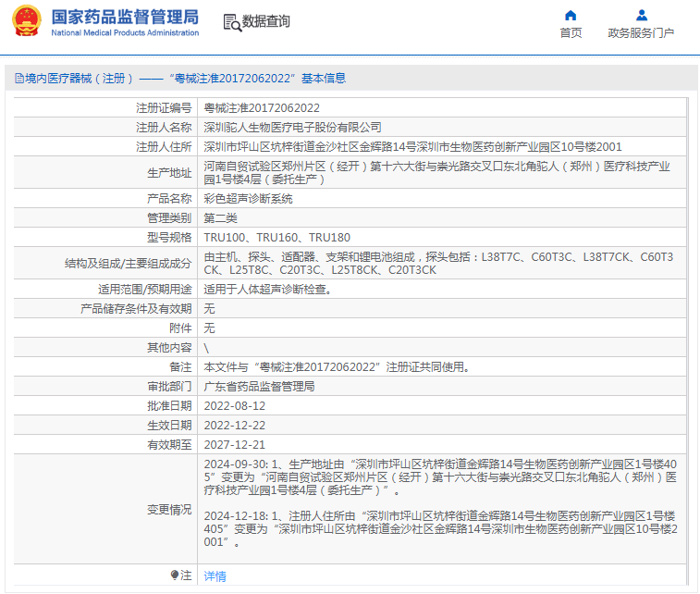Click expiry date 2027-12-21

coord(234,445)
